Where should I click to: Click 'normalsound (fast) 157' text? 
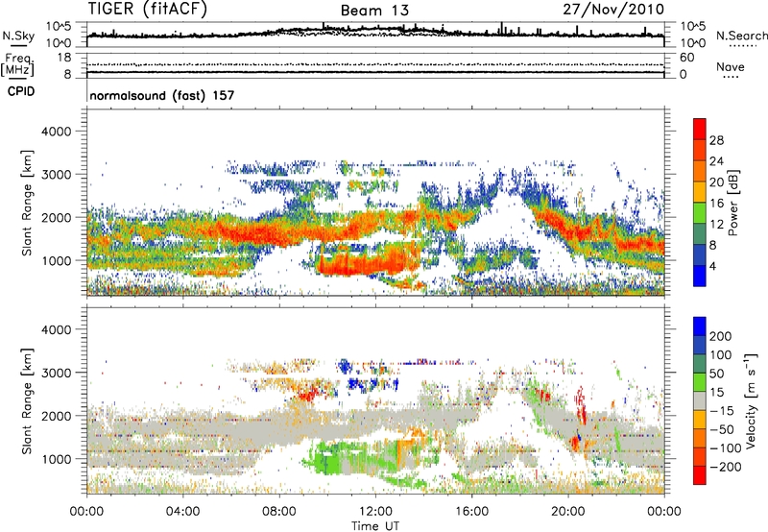[162, 95]
